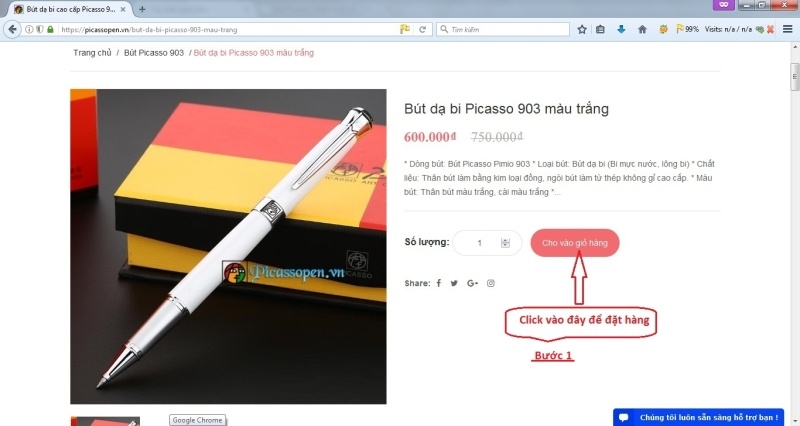Share the product on Twitter

click(454, 283)
